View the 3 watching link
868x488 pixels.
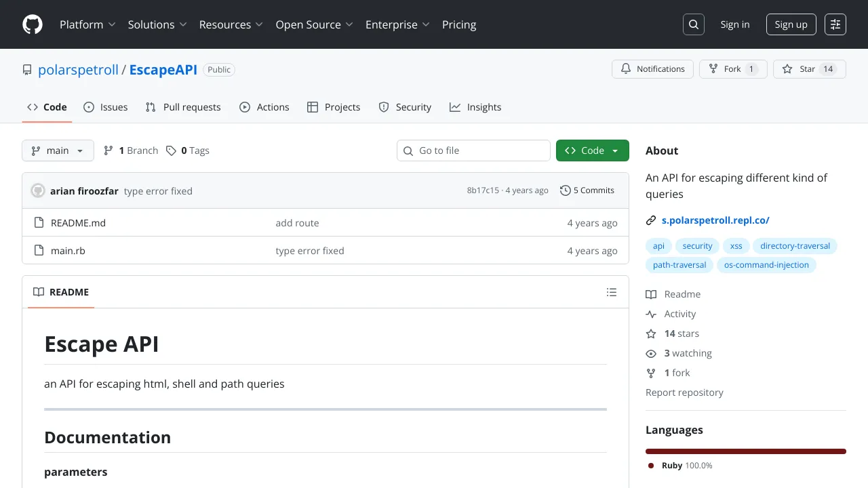[x=679, y=353]
